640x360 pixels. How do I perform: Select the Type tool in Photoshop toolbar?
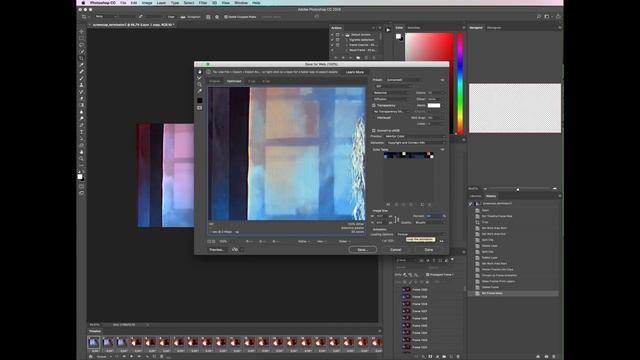click(x=82, y=132)
